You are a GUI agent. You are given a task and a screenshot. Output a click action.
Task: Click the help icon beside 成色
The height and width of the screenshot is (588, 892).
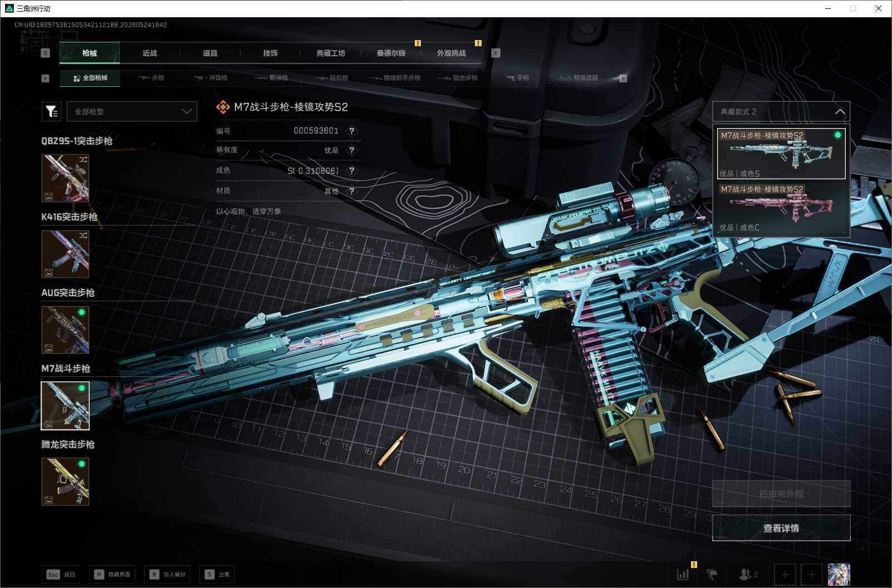pyautogui.click(x=351, y=170)
